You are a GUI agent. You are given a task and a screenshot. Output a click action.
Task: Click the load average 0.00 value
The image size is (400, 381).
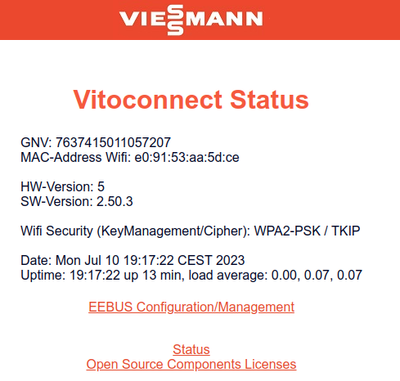point(284,275)
